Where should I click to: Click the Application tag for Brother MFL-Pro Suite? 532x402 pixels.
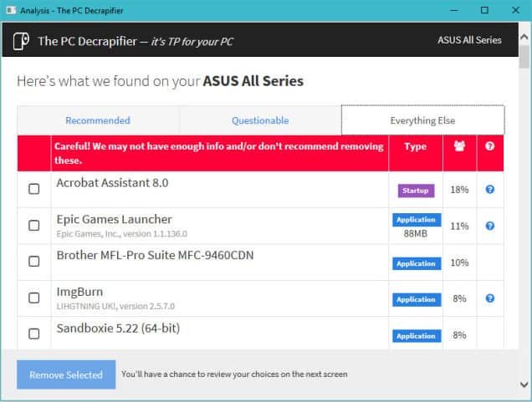417,263
